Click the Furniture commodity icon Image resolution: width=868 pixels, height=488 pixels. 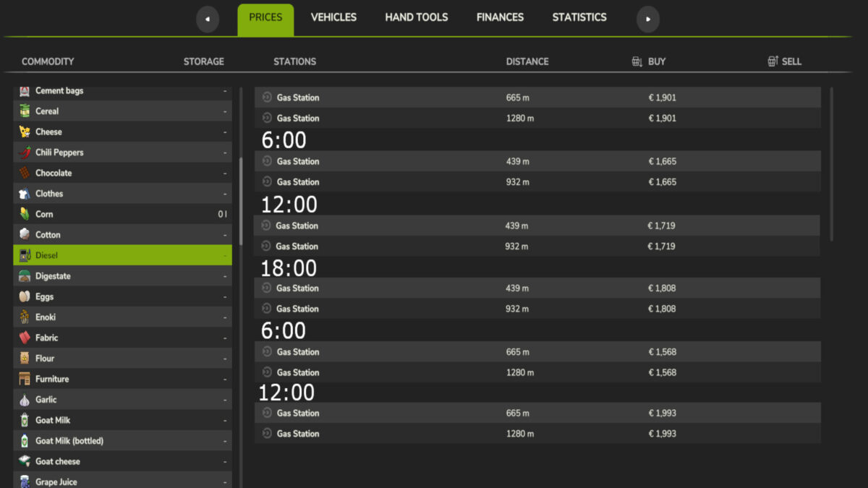pyautogui.click(x=24, y=379)
